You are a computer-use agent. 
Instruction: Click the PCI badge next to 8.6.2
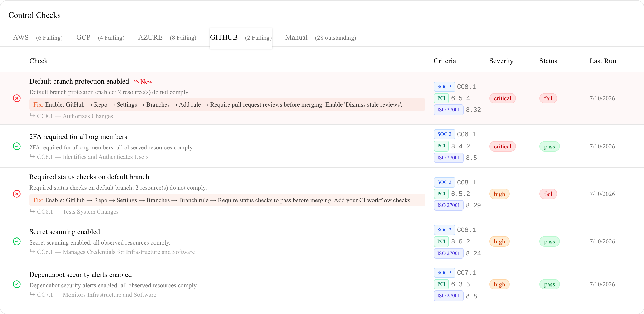coord(441,241)
